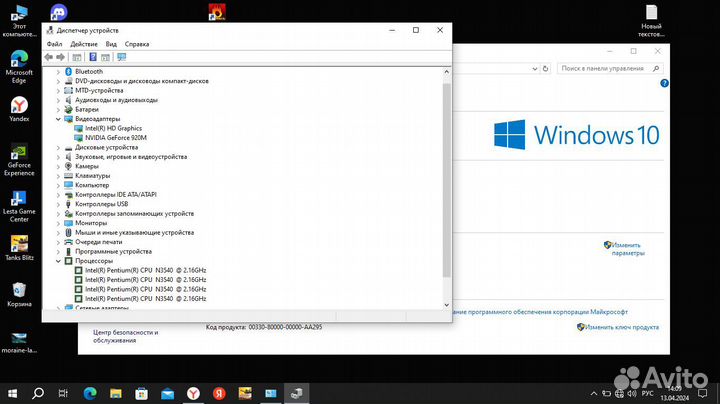Click the scan hardware monitor toolbar icon
This screenshot has width=720, height=404.
click(122, 57)
